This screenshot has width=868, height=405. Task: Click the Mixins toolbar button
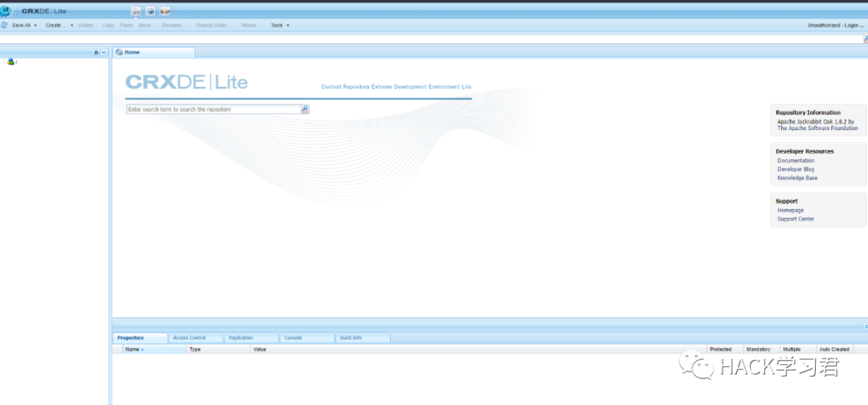[251, 26]
